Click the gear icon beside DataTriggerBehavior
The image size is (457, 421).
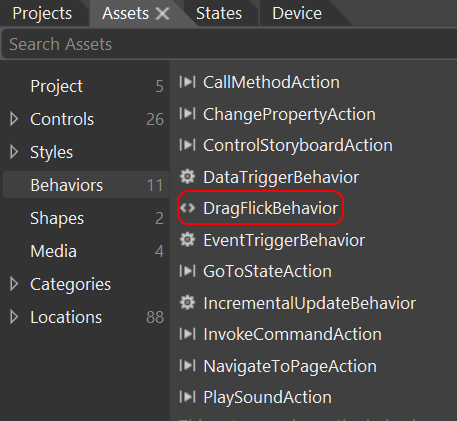[x=187, y=177]
